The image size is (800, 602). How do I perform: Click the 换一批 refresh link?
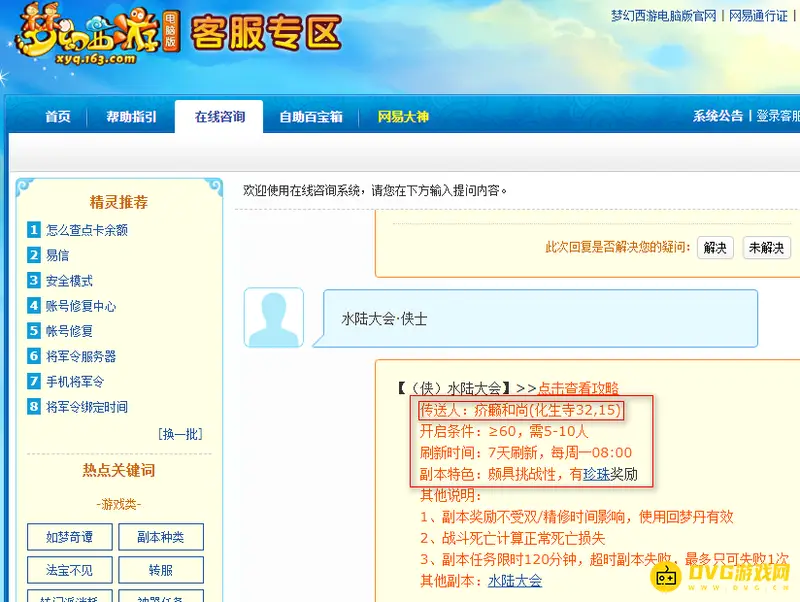pyautogui.click(x=180, y=434)
